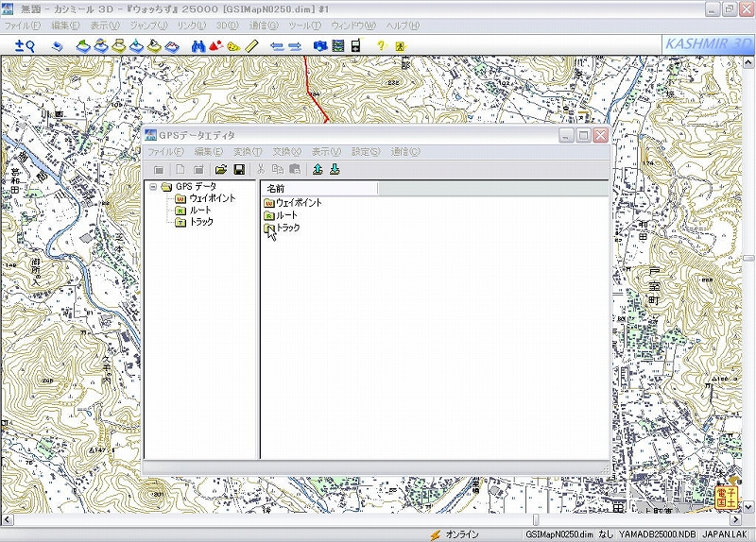Click GSIMapN0250.dim status bar entry
Screen dimensions: 756x542
coord(559,534)
